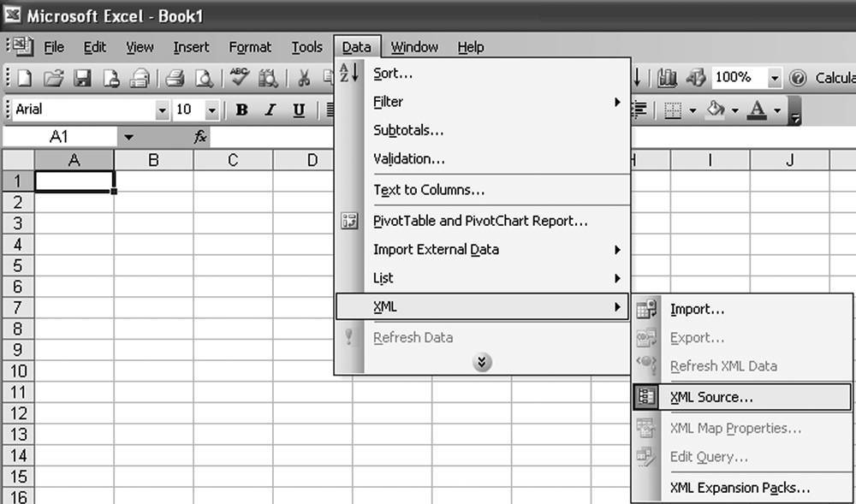Image resolution: width=856 pixels, height=504 pixels.
Task: Open the Drawing toolbar icon
Action: pos(695,78)
